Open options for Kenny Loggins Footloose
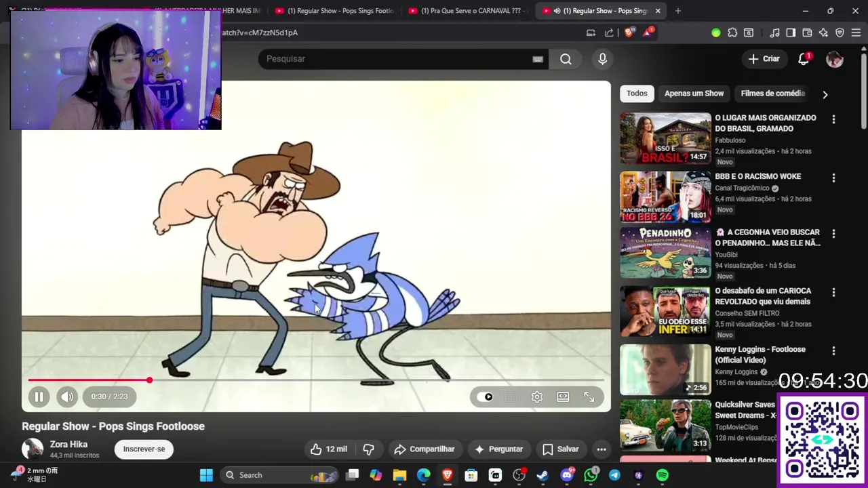The width and height of the screenshot is (868, 488). 833,351
